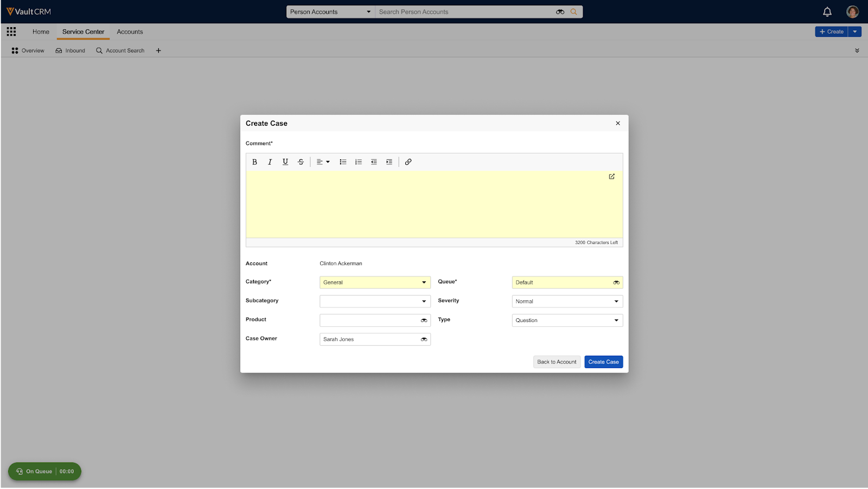Viewport: 868px width, 489px height.
Task: Insert a bulleted list
Action: pyautogui.click(x=343, y=162)
